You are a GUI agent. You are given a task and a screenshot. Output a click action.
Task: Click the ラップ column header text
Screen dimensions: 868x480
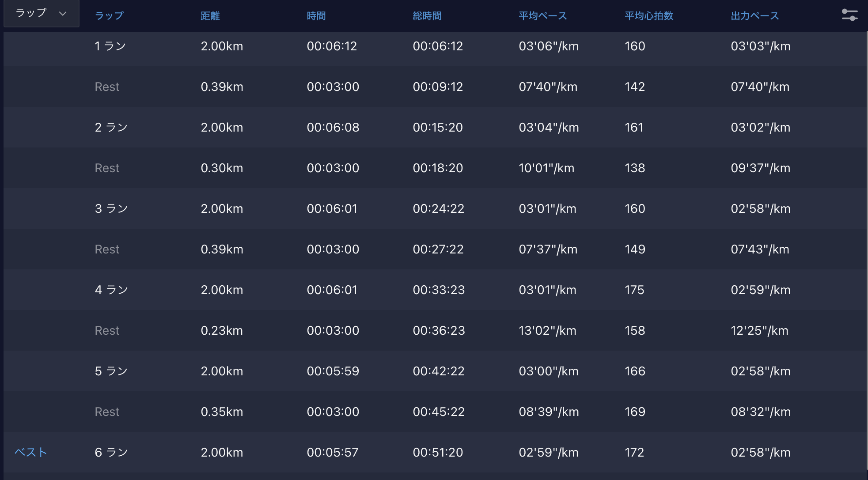[x=109, y=16]
